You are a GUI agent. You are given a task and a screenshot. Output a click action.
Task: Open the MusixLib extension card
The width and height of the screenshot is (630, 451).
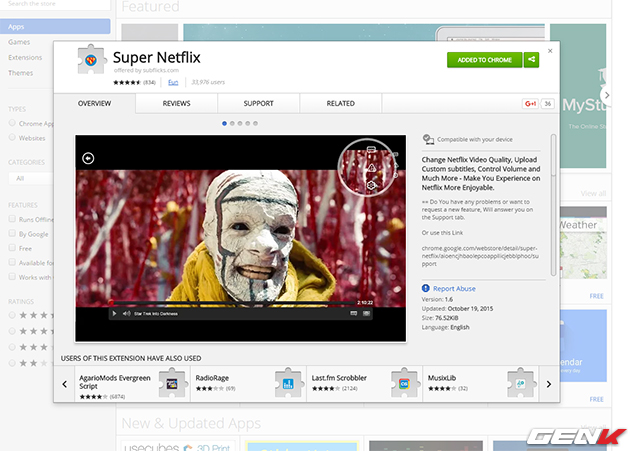point(481,383)
